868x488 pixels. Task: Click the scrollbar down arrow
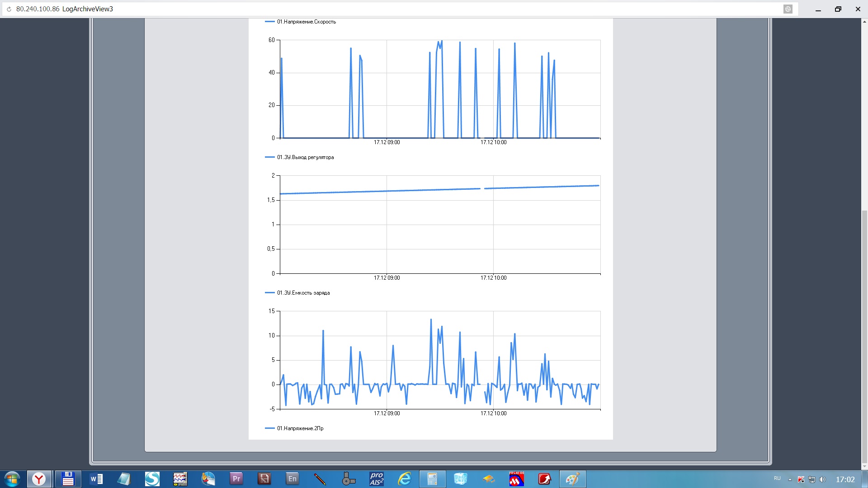pos(864,466)
